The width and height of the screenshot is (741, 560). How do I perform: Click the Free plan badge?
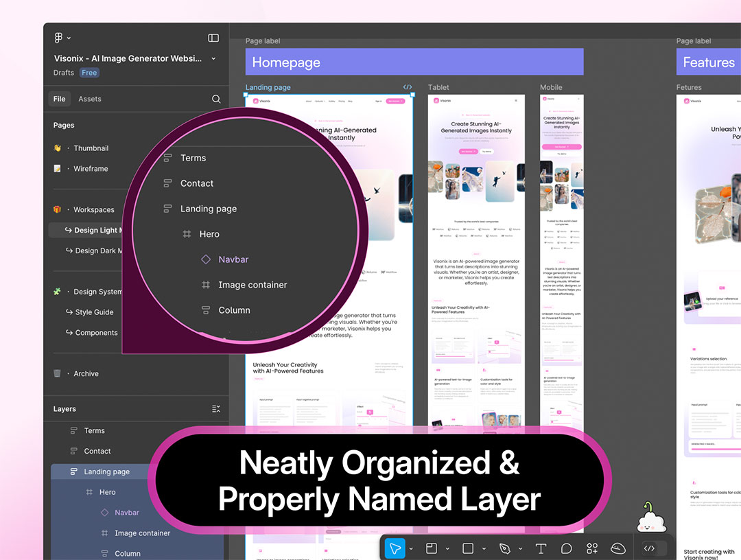[89, 73]
